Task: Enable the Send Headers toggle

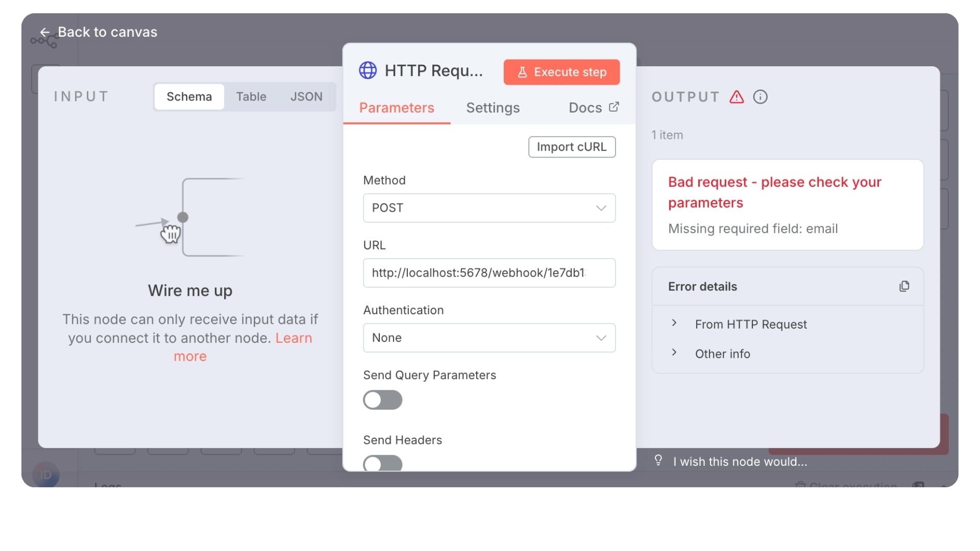Action: pos(382,463)
